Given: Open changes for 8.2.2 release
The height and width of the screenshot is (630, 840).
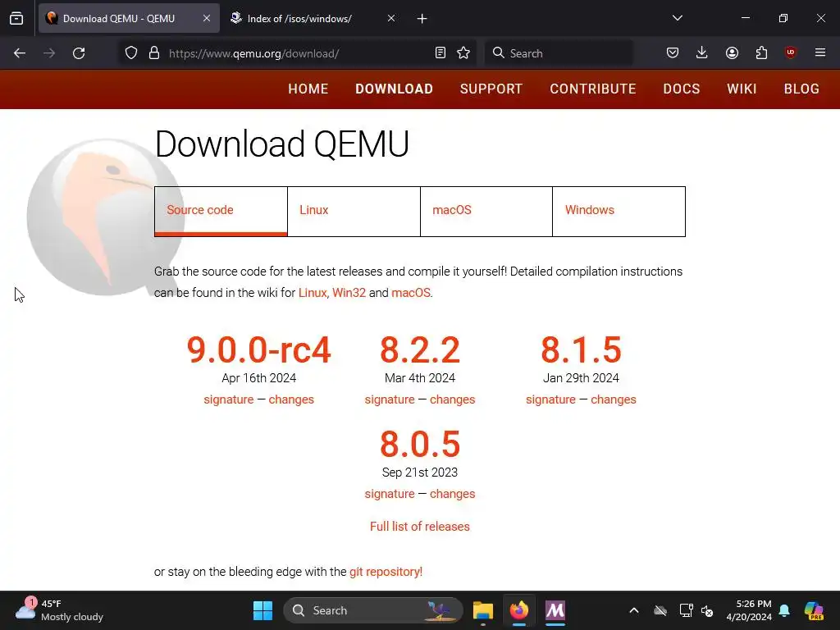Looking at the screenshot, I should click(x=453, y=399).
